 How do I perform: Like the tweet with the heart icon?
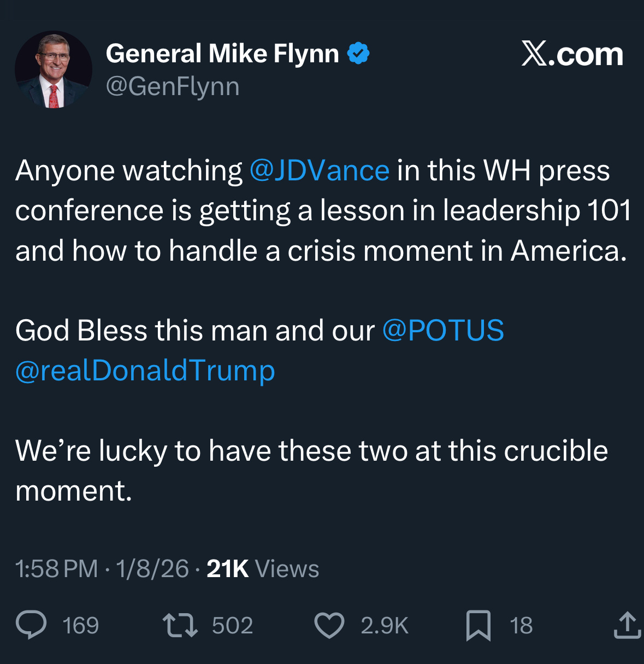click(329, 625)
